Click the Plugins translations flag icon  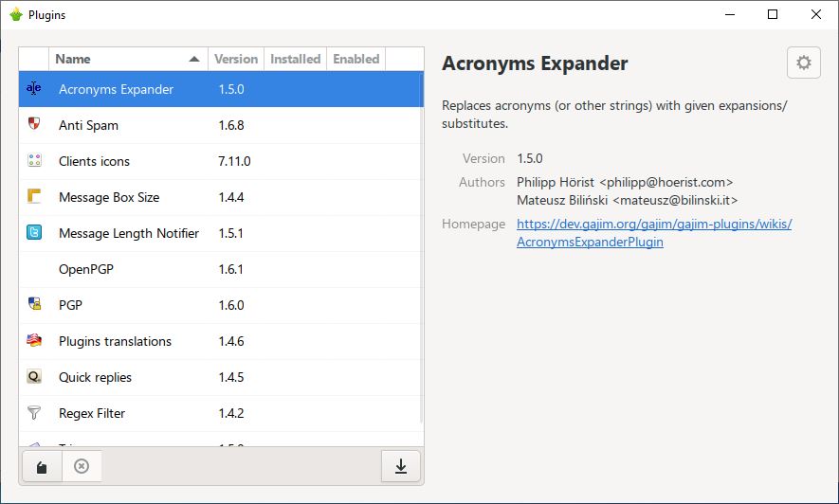(x=34, y=340)
